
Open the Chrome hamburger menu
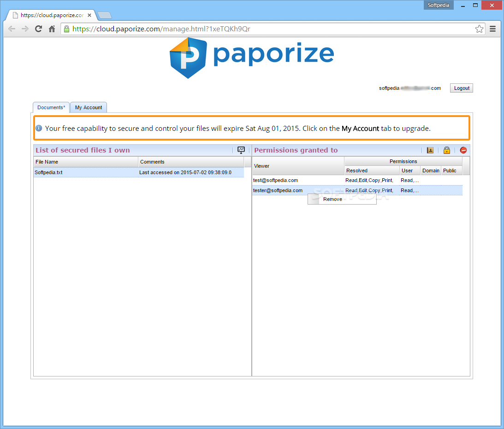click(492, 29)
